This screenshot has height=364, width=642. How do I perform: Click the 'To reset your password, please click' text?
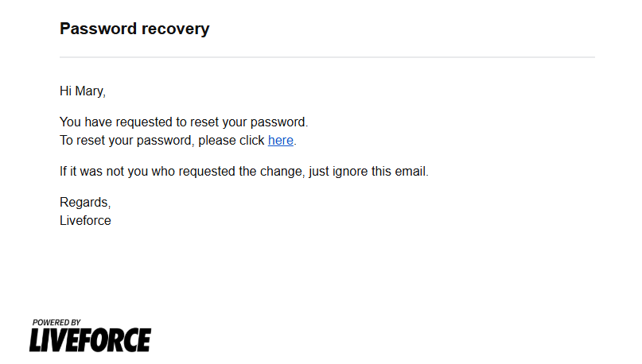pyautogui.click(x=162, y=141)
